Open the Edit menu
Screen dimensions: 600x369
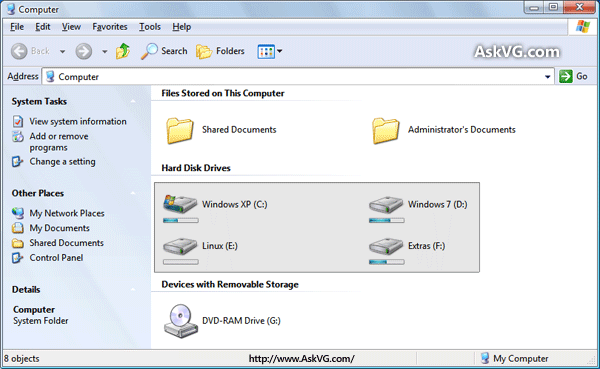(42, 27)
